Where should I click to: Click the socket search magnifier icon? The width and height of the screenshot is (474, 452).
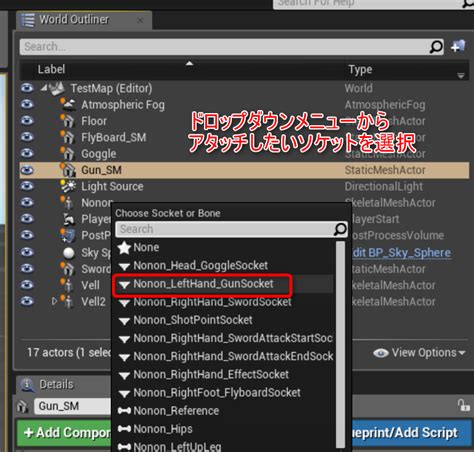click(340, 229)
